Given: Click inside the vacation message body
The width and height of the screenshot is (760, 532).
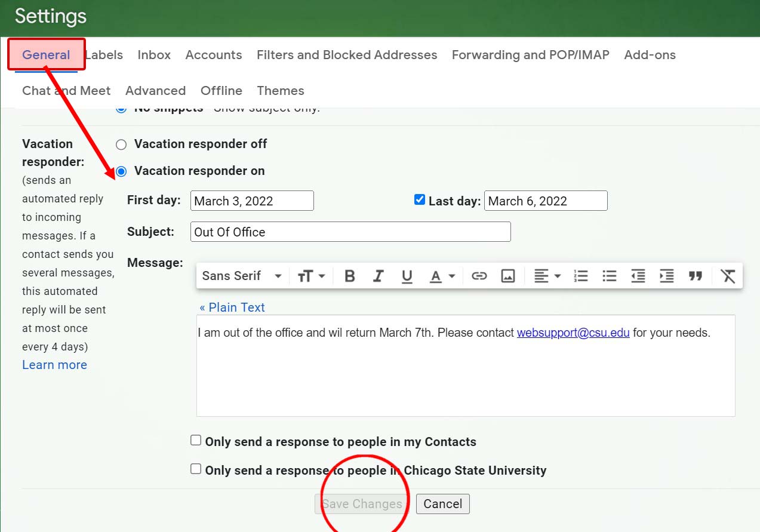Looking at the screenshot, I should coord(466,365).
